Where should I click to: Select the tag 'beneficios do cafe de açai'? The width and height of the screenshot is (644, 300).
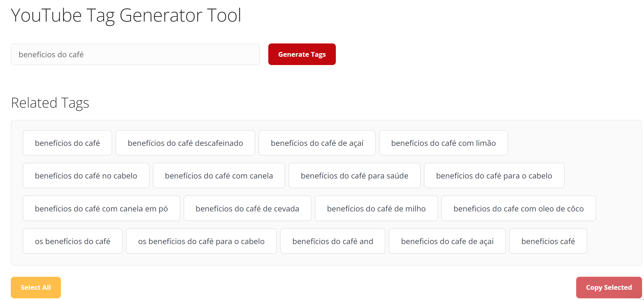(447, 241)
